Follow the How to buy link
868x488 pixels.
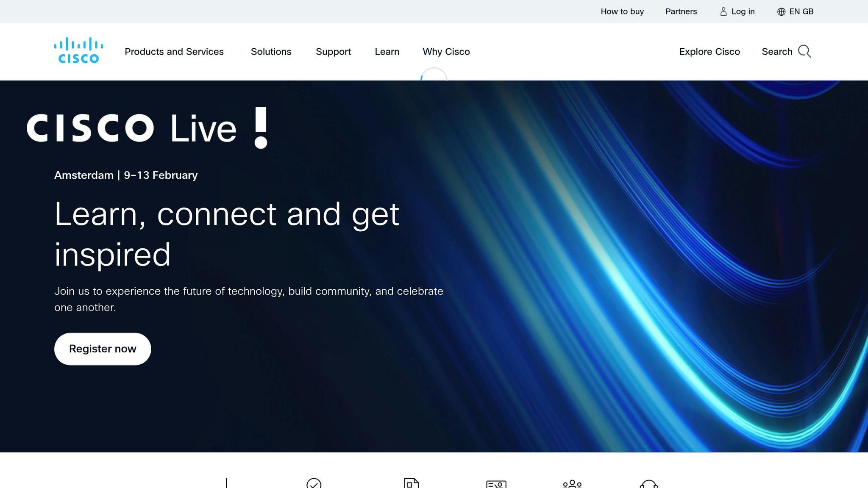[x=622, y=12]
